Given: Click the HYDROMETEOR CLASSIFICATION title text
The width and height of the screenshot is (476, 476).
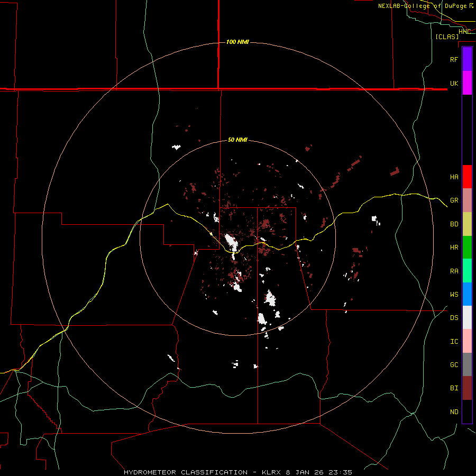Looking at the screenshot, I should pos(186,472).
